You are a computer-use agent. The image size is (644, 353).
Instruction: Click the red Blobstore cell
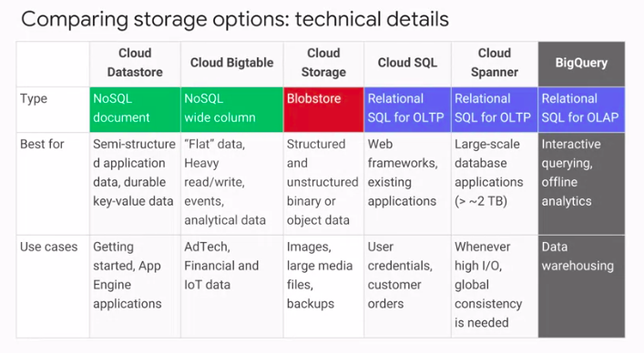coord(323,109)
